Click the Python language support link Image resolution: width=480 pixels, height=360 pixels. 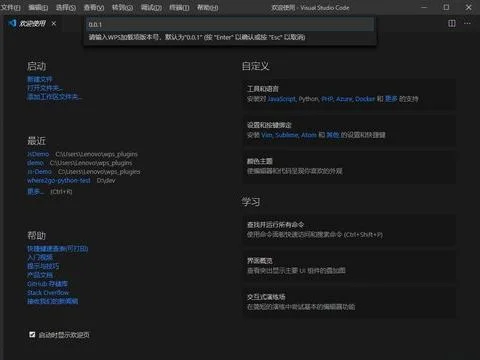(x=309, y=99)
